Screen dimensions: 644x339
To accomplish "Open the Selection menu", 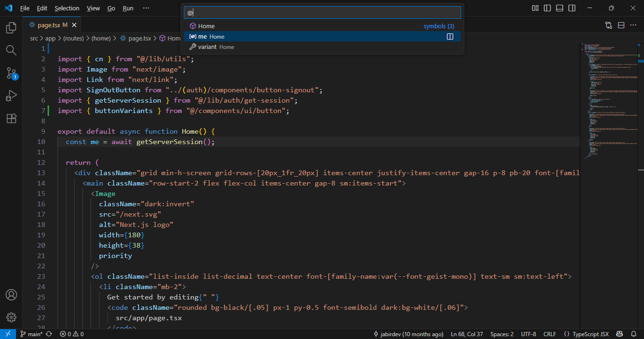I will pyautogui.click(x=67, y=8).
